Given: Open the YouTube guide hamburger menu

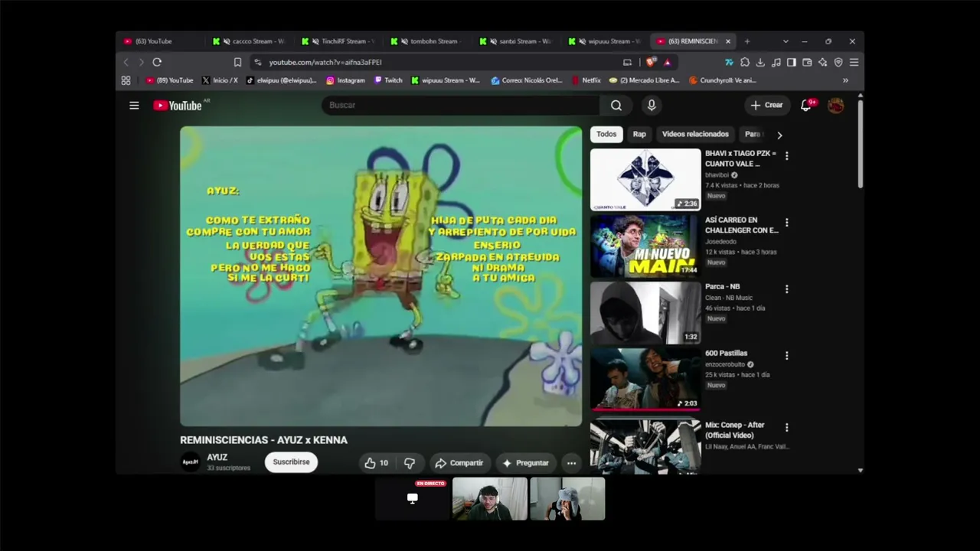Looking at the screenshot, I should [134, 106].
